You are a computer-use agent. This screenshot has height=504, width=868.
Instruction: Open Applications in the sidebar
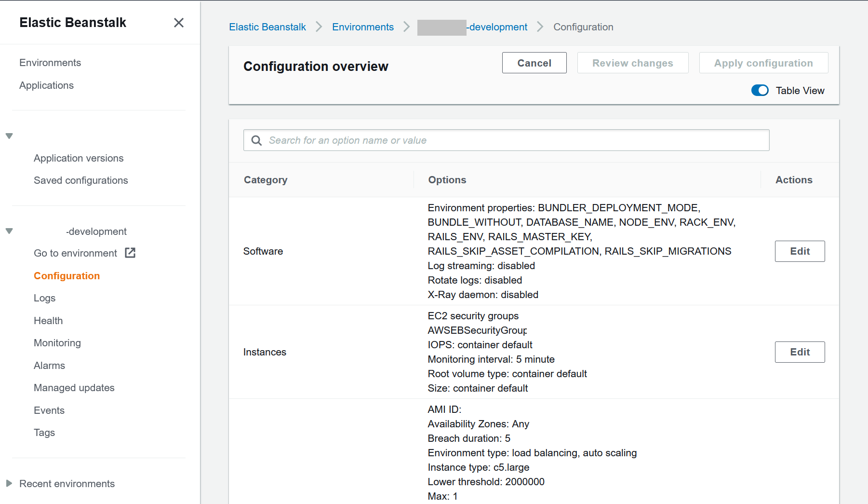pyautogui.click(x=46, y=85)
